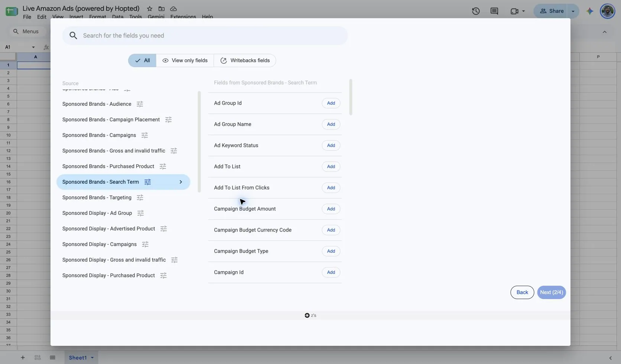Open filter icon for Sponsored Display - Campaigns

145,245
